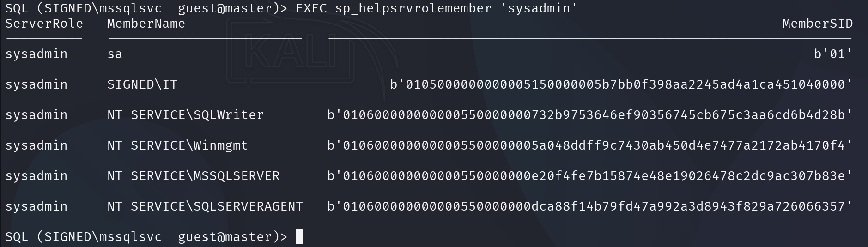Click the sp_helpsrvrolemember command text
This screenshot has width=868, height=247.
tap(413, 8)
